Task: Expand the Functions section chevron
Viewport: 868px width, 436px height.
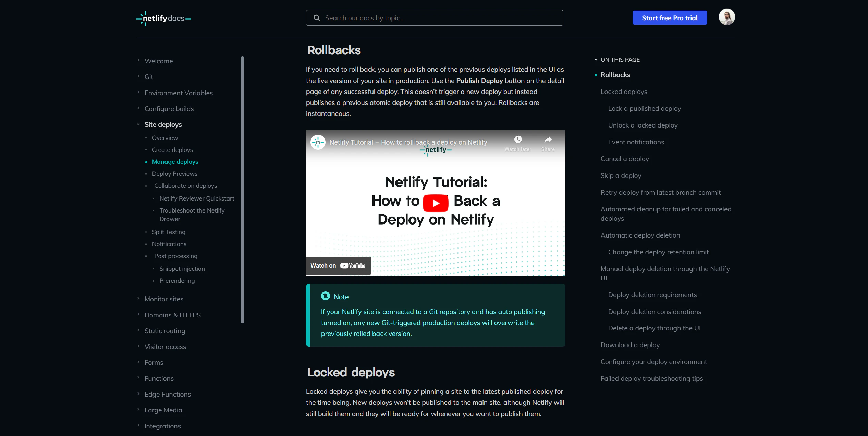Action: click(x=138, y=378)
